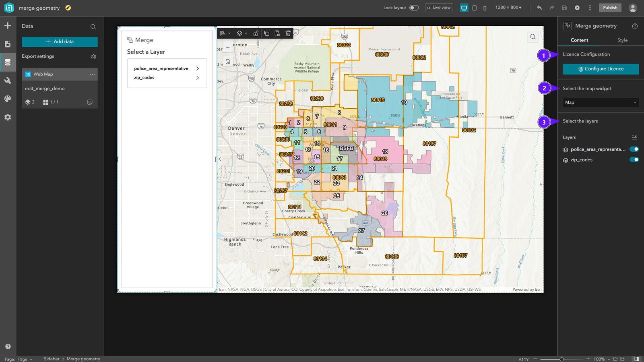Click the Configure Licence button
644x362 pixels.
click(601, 69)
